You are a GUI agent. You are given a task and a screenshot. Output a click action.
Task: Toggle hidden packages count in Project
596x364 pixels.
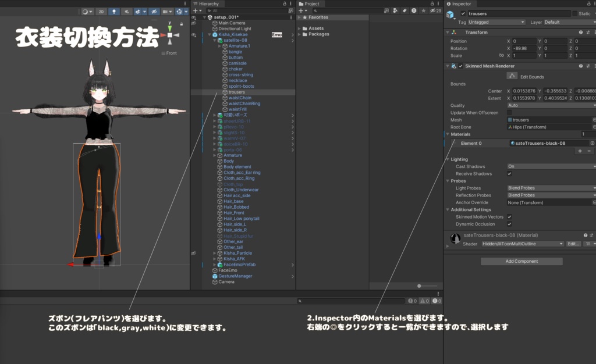pyautogui.click(x=435, y=10)
